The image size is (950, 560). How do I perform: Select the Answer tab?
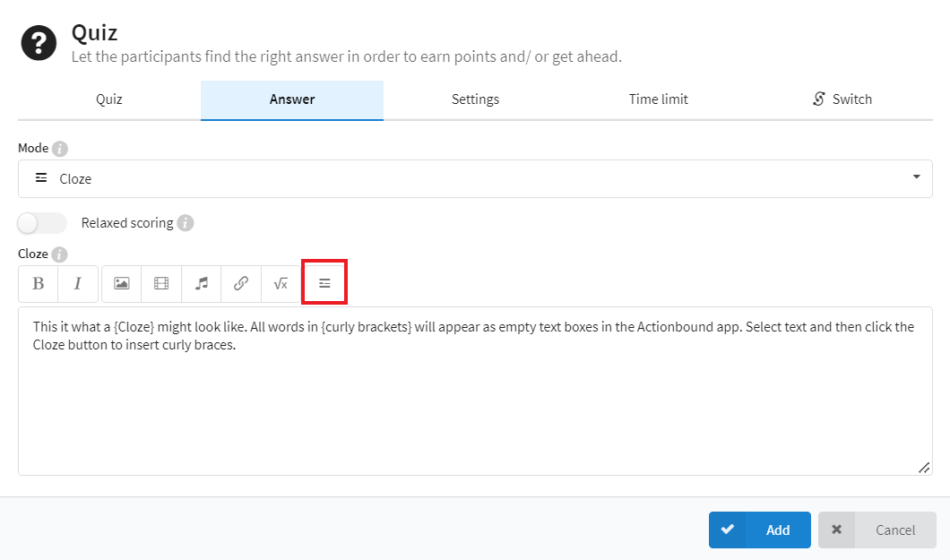click(292, 99)
